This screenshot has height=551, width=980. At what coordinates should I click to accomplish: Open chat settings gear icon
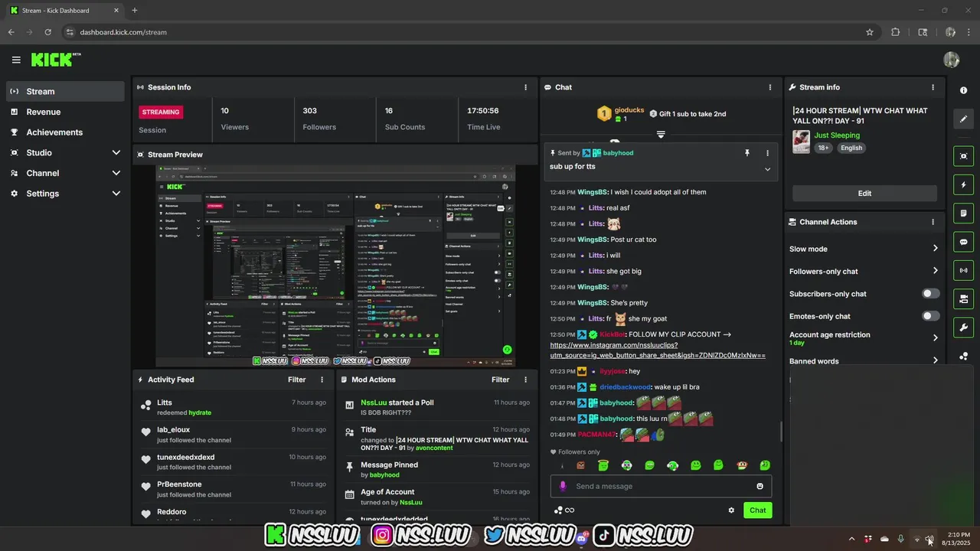731,510
